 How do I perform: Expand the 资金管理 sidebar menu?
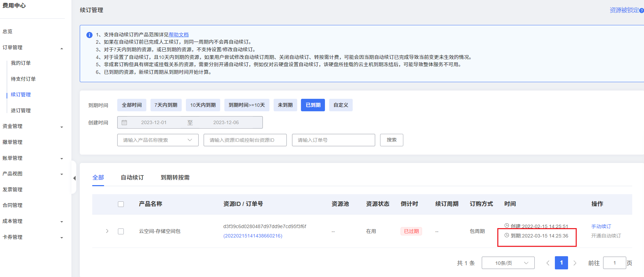pyautogui.click(x=33, y=127)
